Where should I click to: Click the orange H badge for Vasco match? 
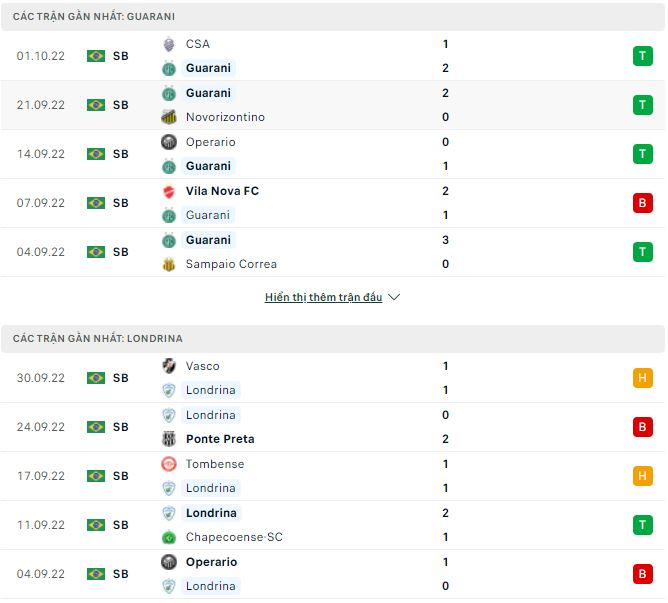click(642, 378)
